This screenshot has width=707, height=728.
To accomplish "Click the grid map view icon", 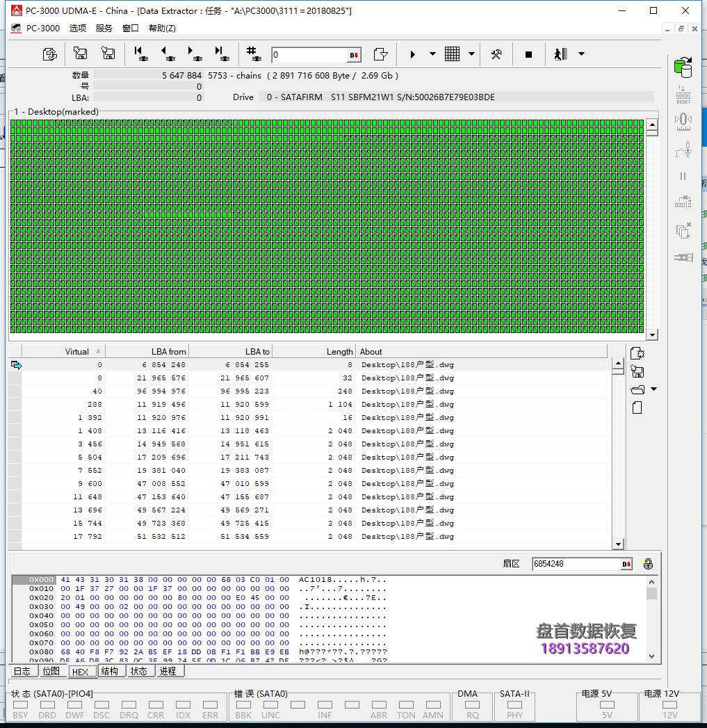I will click(453, 54).
